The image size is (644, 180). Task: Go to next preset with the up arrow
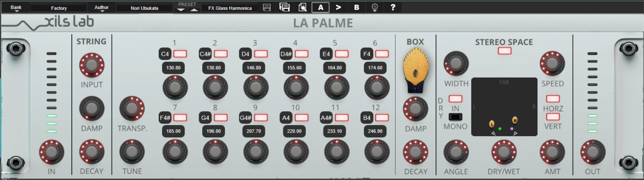[194, 10]
